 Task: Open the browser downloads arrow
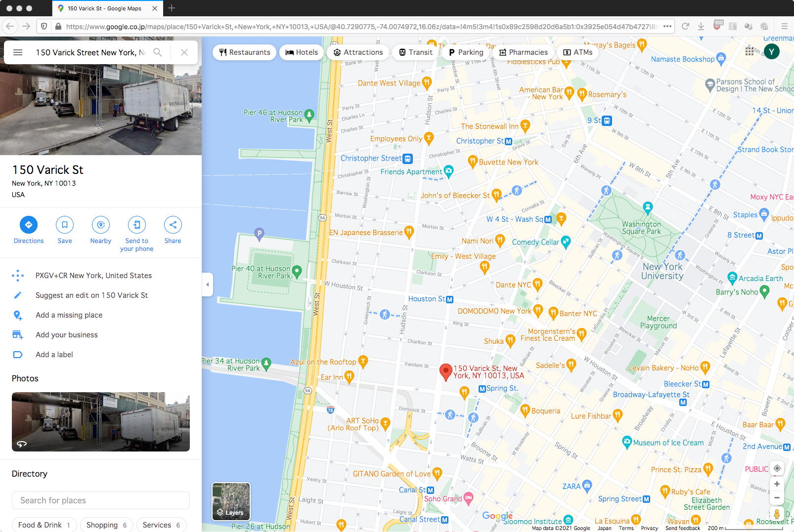point(701,26)
